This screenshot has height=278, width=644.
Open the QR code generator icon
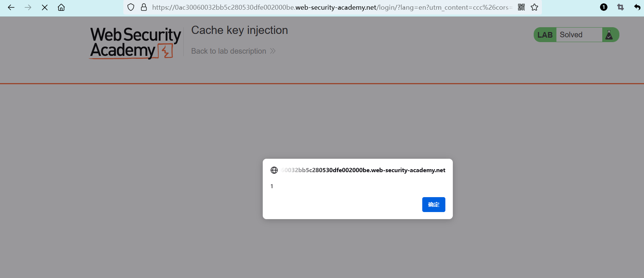(x=521, y=7)
